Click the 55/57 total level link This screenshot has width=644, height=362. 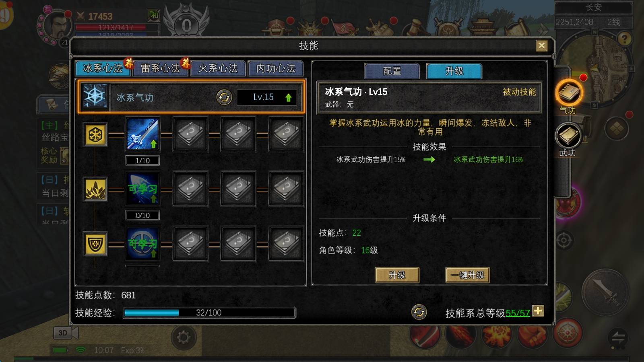tap(518, 313)
